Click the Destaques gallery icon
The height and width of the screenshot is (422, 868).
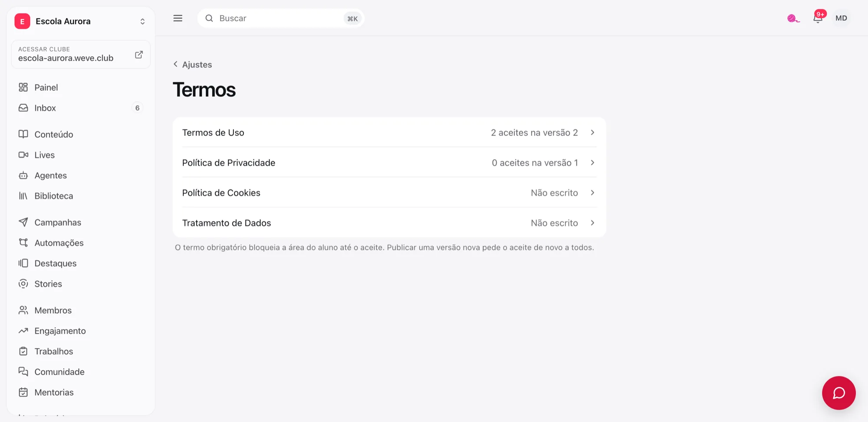[x=23, y=263]
